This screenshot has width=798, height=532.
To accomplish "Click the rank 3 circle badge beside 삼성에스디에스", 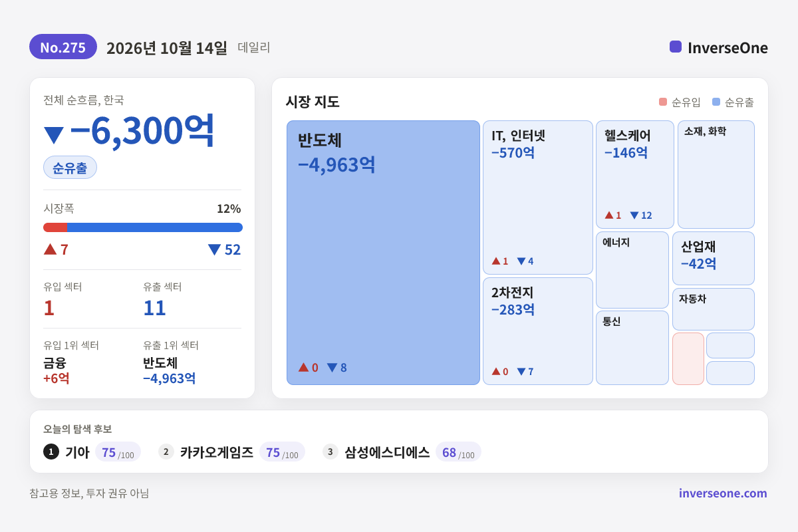I will tap(331, 452).
